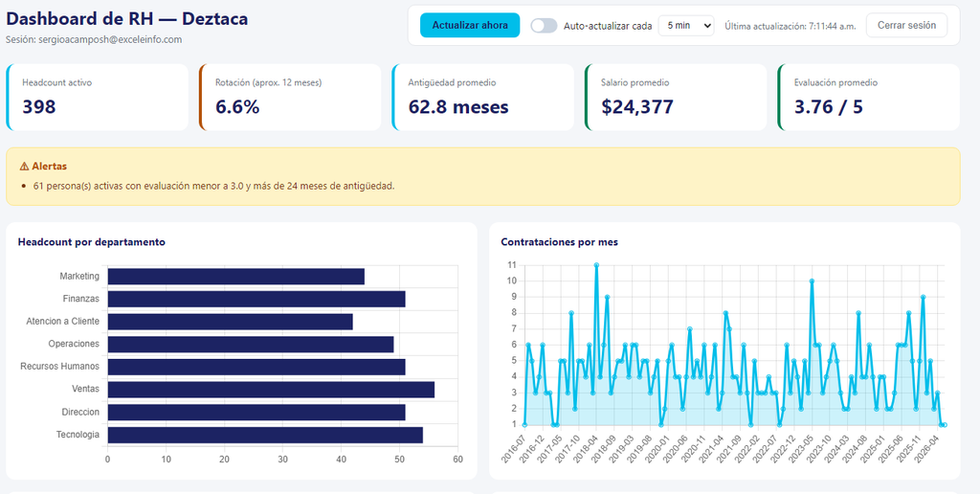Click the warning icon beside Alertas
This screenshot has width=980, height=494.
click(24, 167)
